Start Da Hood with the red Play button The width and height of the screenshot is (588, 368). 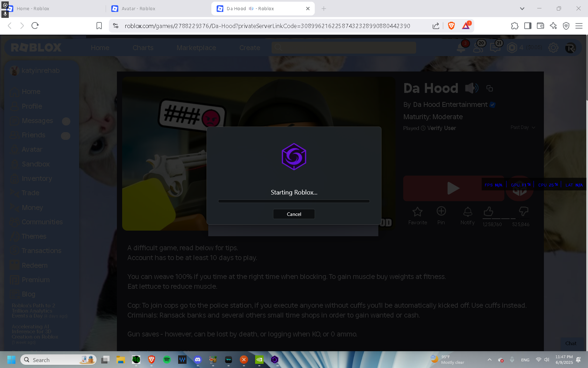(454, 188)
